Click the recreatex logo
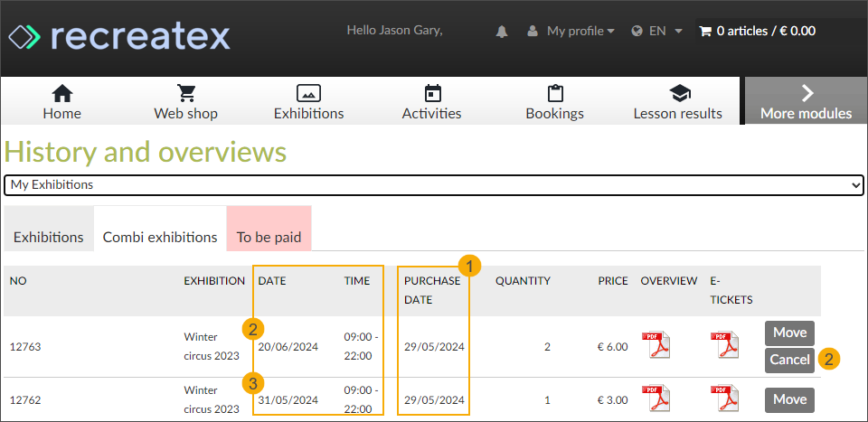This screenshot has height=422, width=868. coord(119,36)
